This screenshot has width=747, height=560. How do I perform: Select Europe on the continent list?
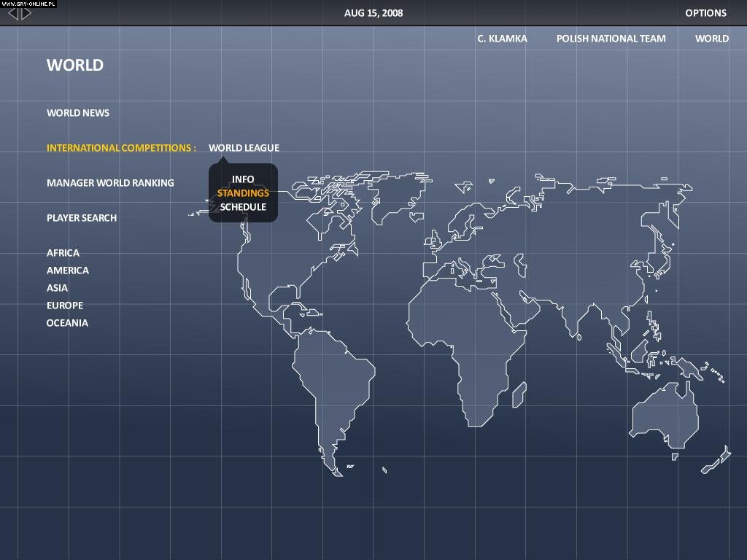(x=64, y=305)
